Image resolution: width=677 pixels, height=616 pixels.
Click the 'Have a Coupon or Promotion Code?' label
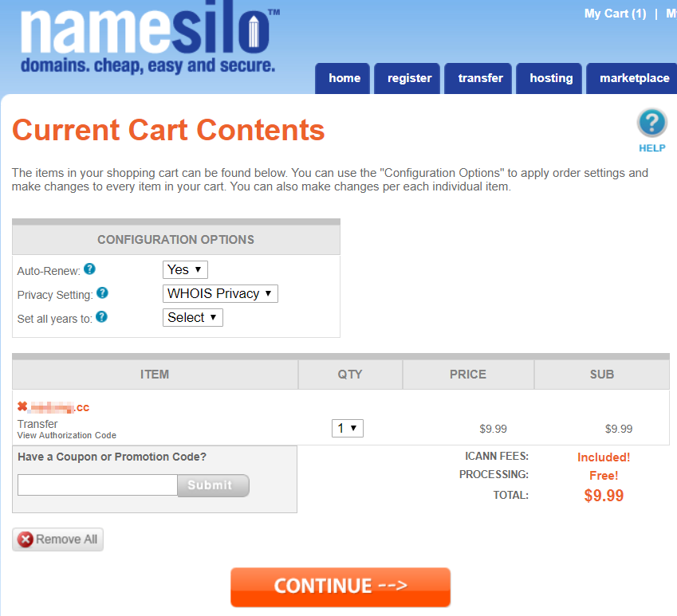(x=112, y=457)
